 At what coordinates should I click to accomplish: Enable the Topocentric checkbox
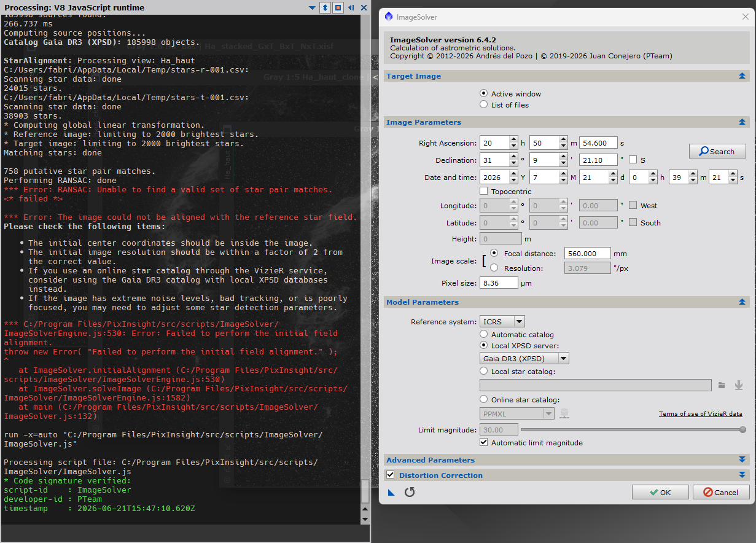pyautogui.click(x=484, y=192)
